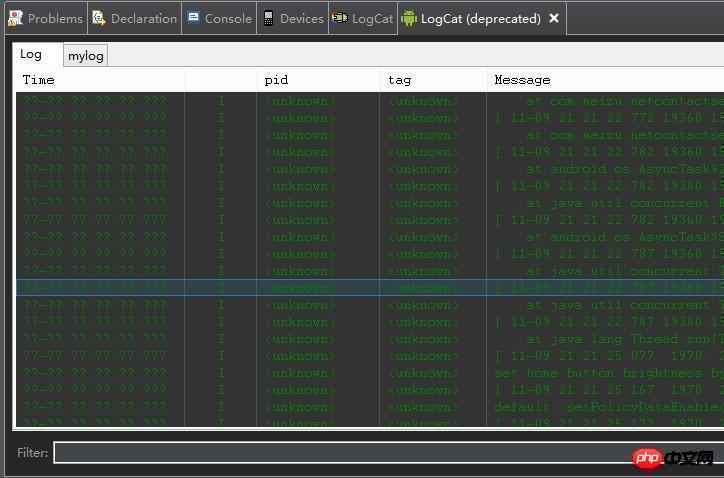Show the Devices tab

pos(293,18)
